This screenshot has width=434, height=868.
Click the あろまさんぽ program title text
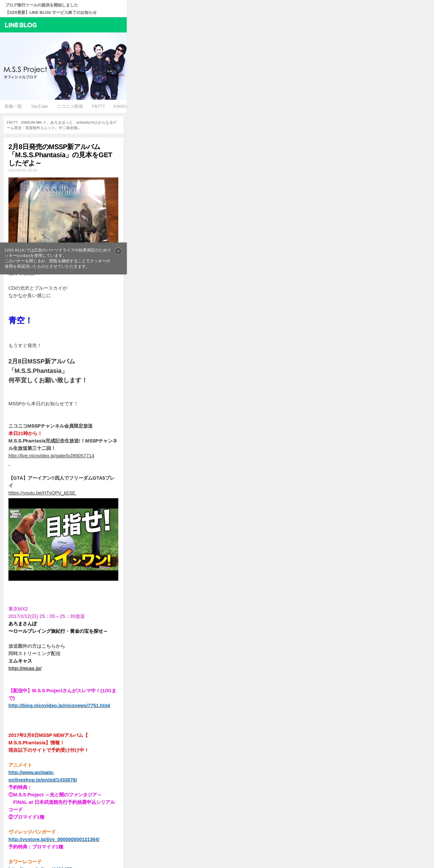[23, 624]
